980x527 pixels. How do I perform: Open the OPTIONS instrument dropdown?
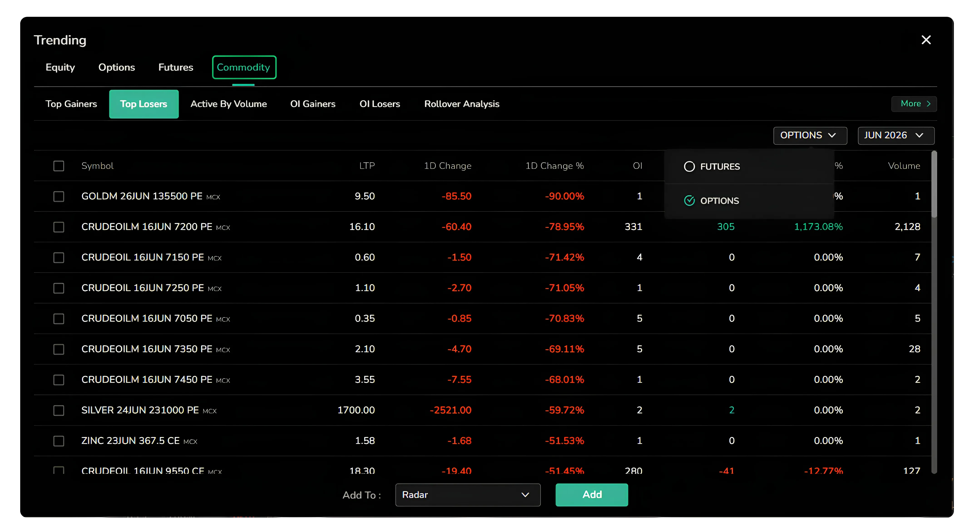coord(810,135)
